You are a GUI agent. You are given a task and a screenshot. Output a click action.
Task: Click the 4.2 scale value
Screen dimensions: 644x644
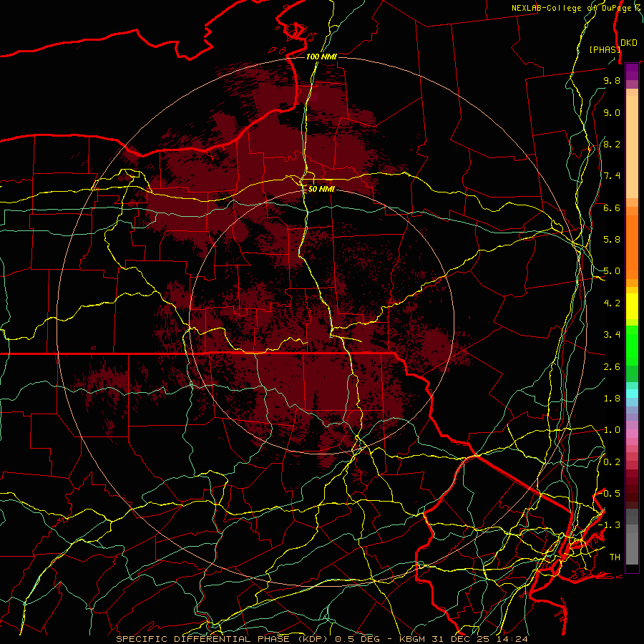[612, 303]
